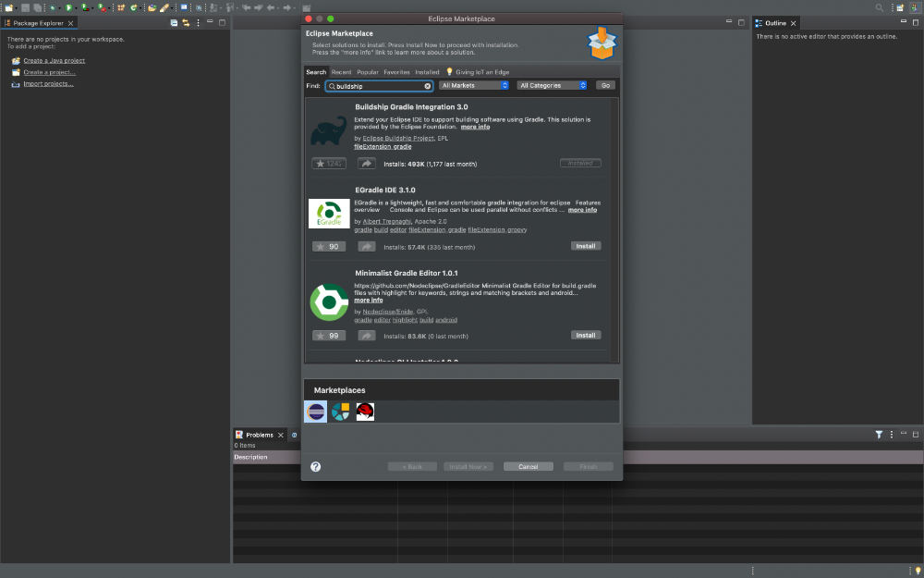Image resolution: width=924 pixels, height=578 pixels.
Task: Install Minimalist Gradle Editor 1.0.1
Action: coord(586,335)
